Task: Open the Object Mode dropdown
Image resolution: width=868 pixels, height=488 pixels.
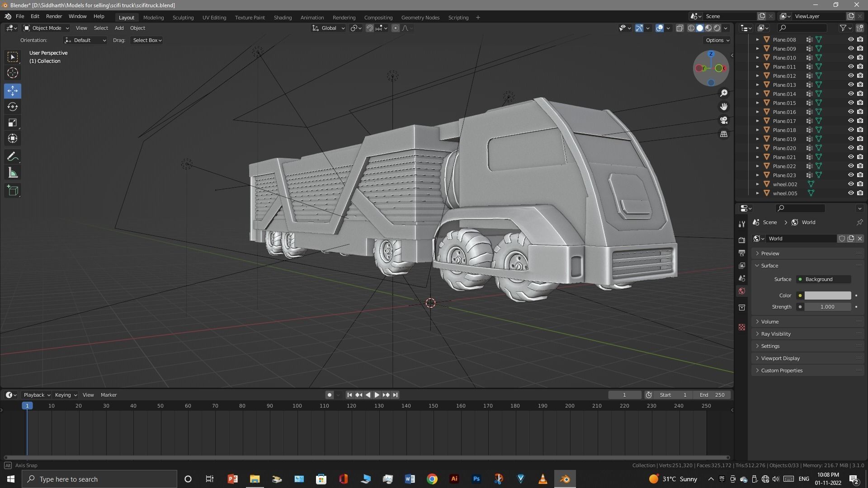Action: [46, 28]
